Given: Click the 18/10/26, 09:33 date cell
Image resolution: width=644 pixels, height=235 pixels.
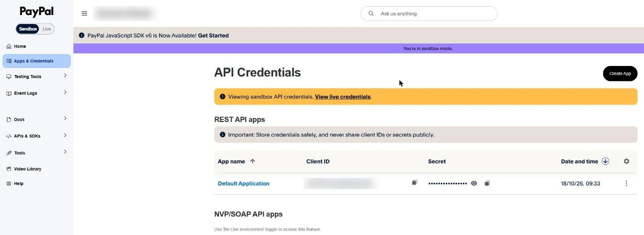Looking at the screenshot, I should tap(581, 183).
